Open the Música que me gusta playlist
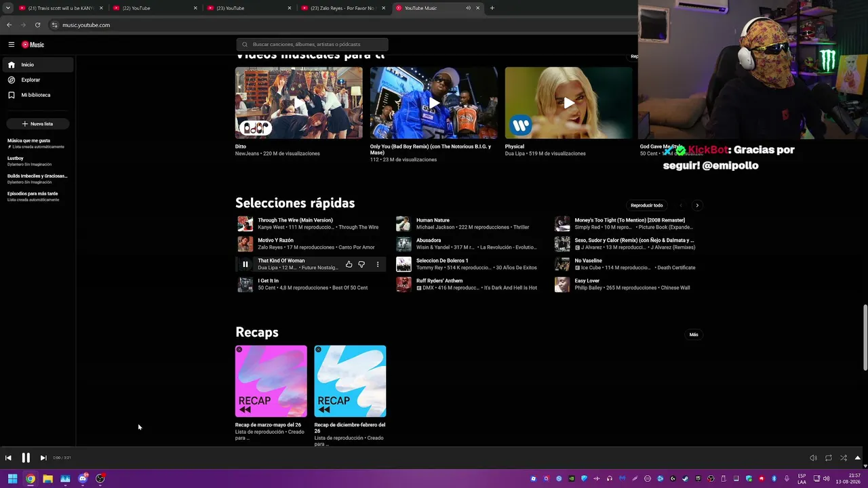The width and height of the screenshot is (868, 488). click(36, 143)
